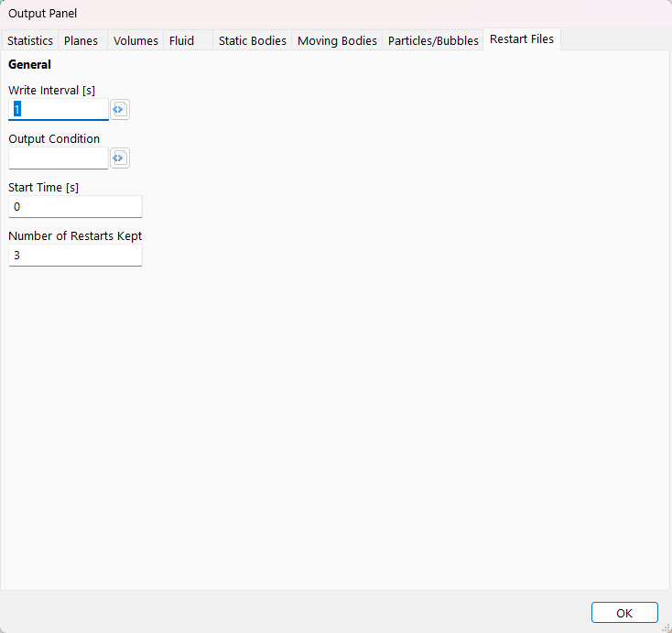Click the Start Time input field
Image resolution: width=672 pixels, height=633 pixels.
click(x=75, y=207)
